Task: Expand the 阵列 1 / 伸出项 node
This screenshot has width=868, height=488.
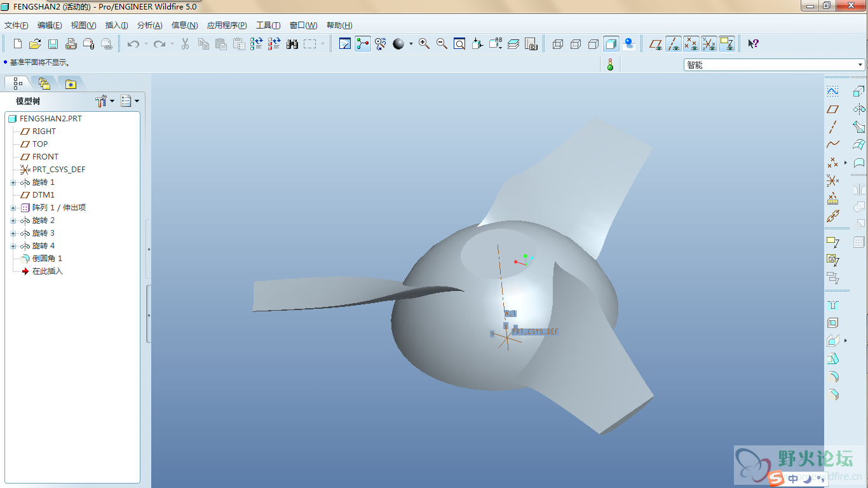Action: (13, 208)
